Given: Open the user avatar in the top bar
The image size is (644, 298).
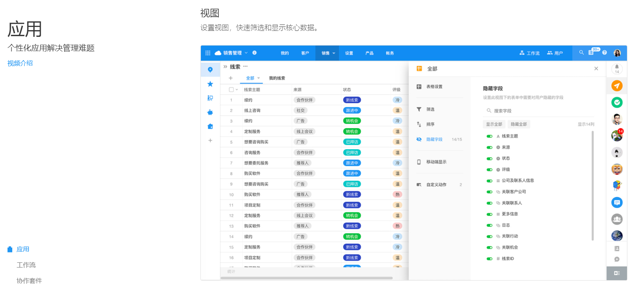Looking at the screenshot, I should tap(617, 53).
